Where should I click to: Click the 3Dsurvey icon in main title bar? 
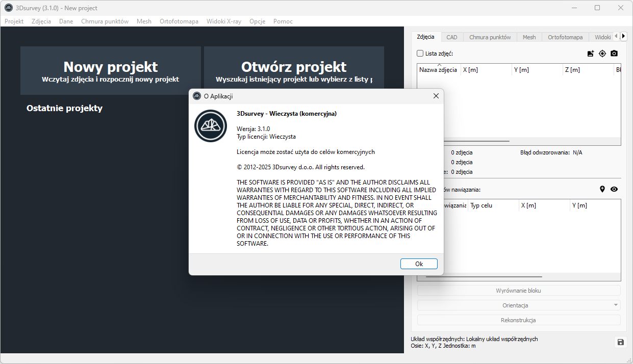coord(9,8)
